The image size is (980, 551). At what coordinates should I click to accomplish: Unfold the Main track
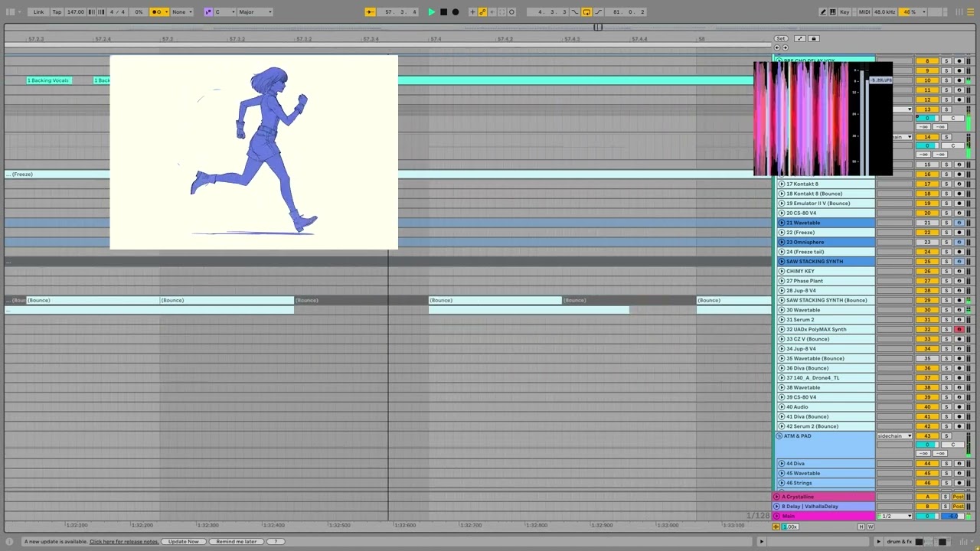click(776, 516)
